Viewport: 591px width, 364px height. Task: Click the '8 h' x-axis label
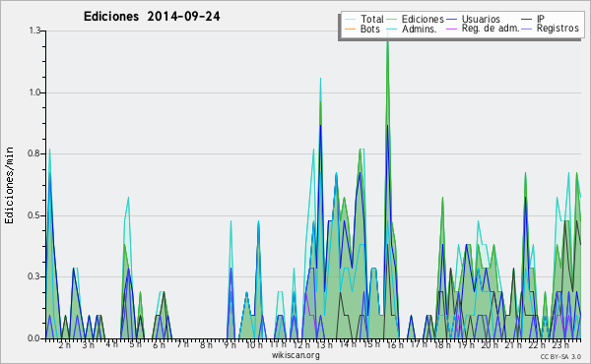tap(206, 345)
